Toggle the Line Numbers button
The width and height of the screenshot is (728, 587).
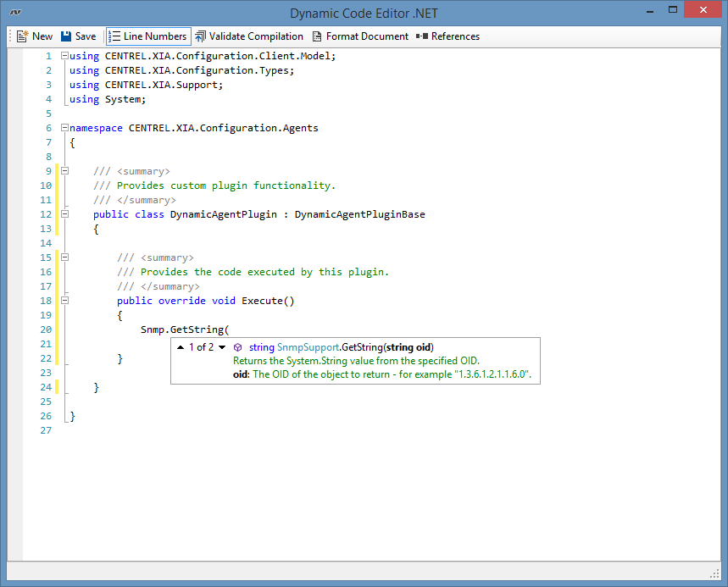pyautogui.click(x=148, y=36)
